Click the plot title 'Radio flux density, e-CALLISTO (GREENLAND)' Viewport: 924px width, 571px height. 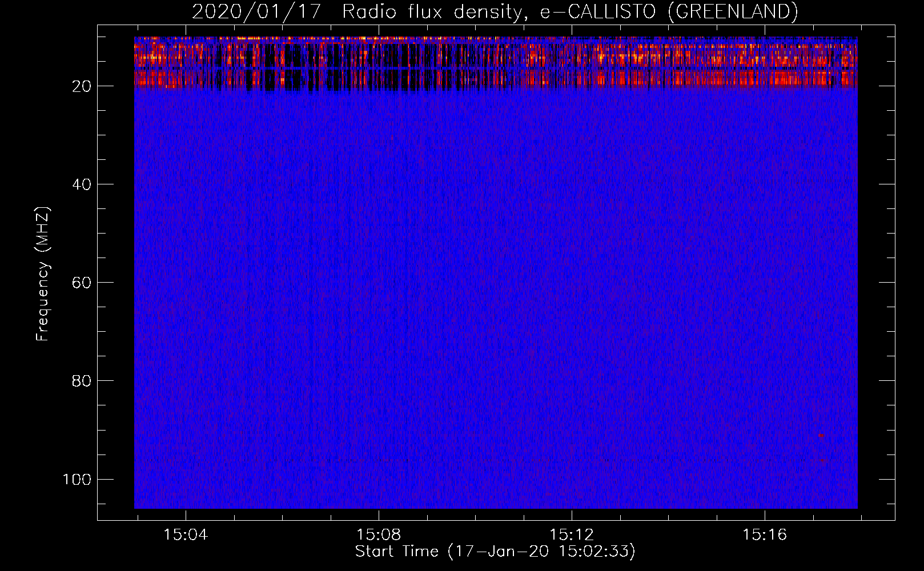[569, 11]
